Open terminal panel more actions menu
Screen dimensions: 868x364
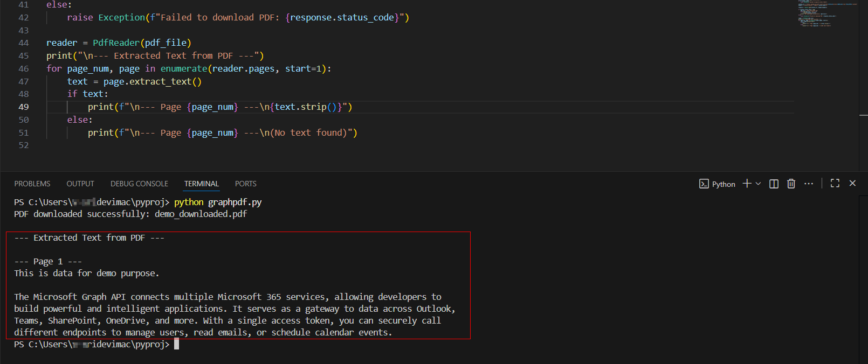click(809, 184)
